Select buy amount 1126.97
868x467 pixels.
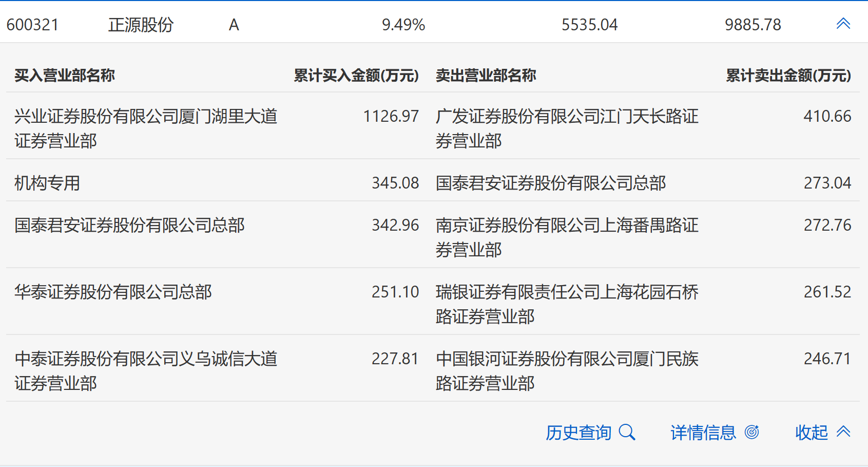(391, 116)
